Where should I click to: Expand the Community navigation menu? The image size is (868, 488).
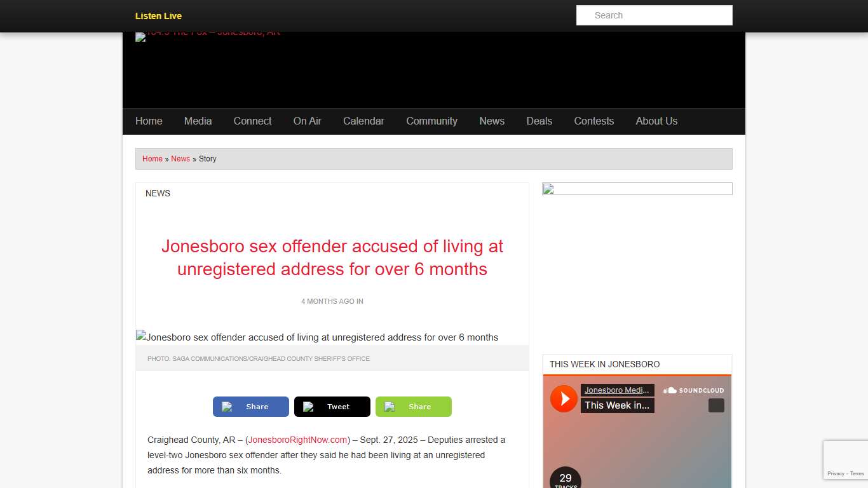431,121
